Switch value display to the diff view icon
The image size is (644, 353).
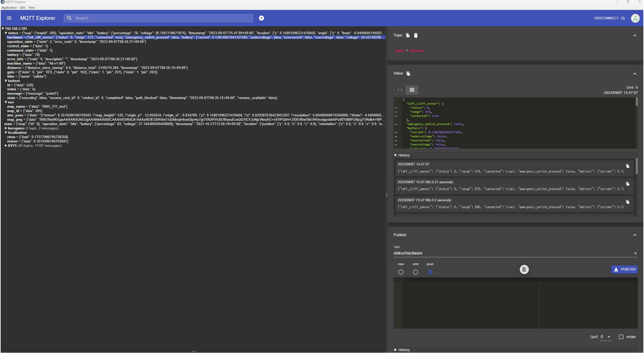click(x=400, y=90)
